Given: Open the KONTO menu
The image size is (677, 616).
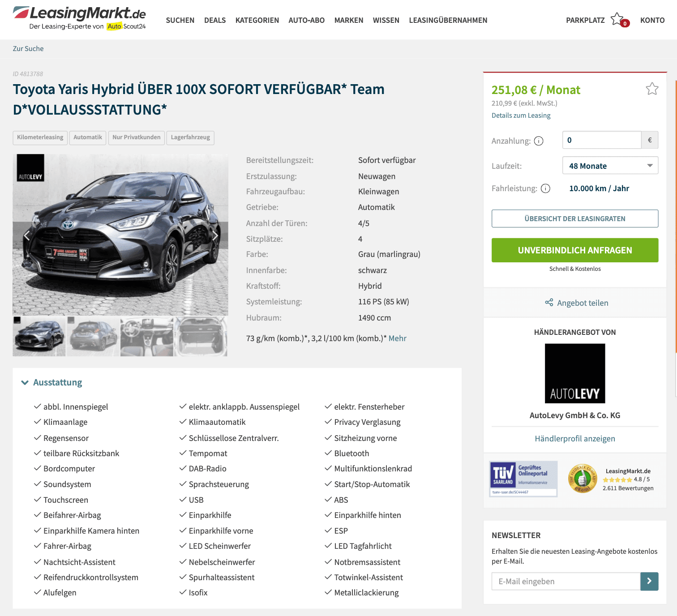Looking at the screenshot, I should pos(652,20).
